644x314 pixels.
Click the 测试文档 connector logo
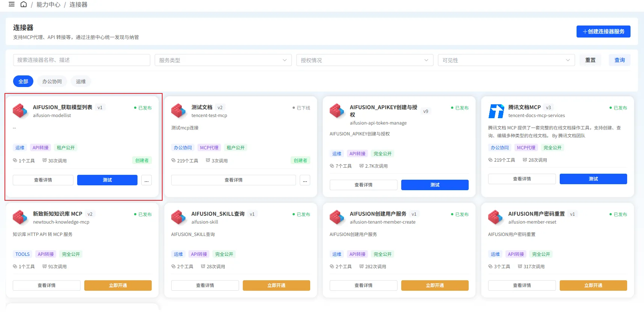(179, 111)
